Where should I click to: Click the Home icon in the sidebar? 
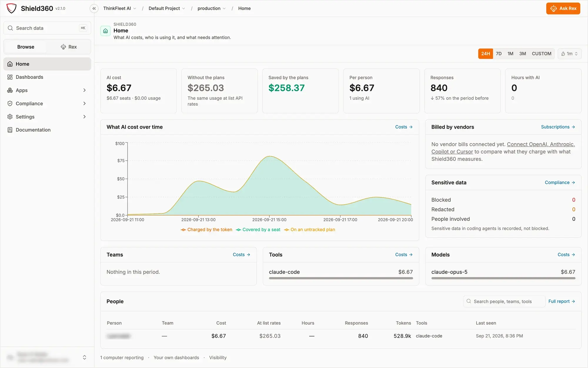pos(10,64)
